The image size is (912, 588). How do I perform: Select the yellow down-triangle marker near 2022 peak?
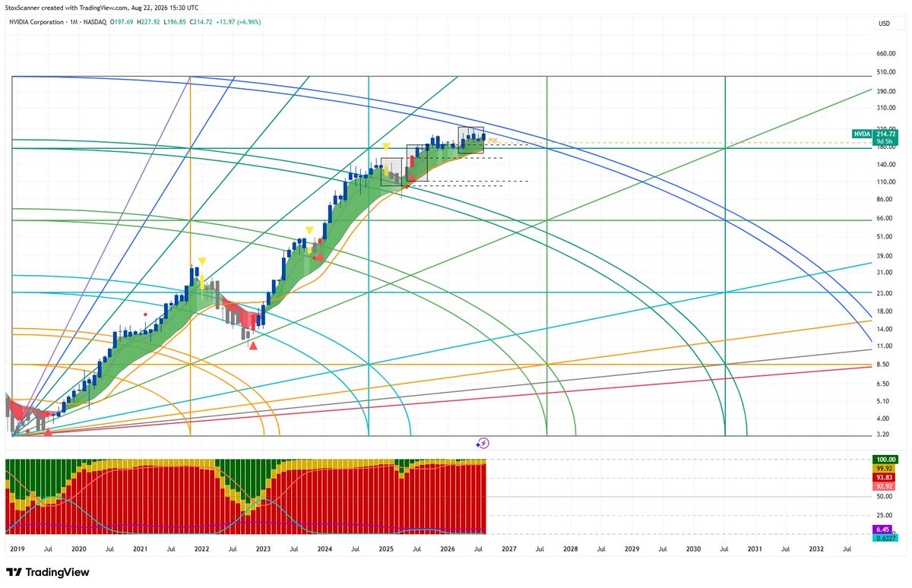click(x=201, y=261)
